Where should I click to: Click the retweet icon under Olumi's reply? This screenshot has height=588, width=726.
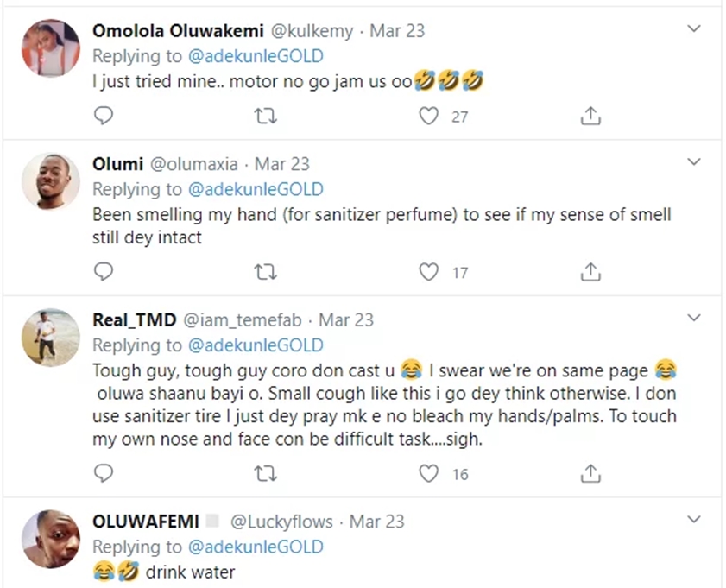tap(266, 271)
